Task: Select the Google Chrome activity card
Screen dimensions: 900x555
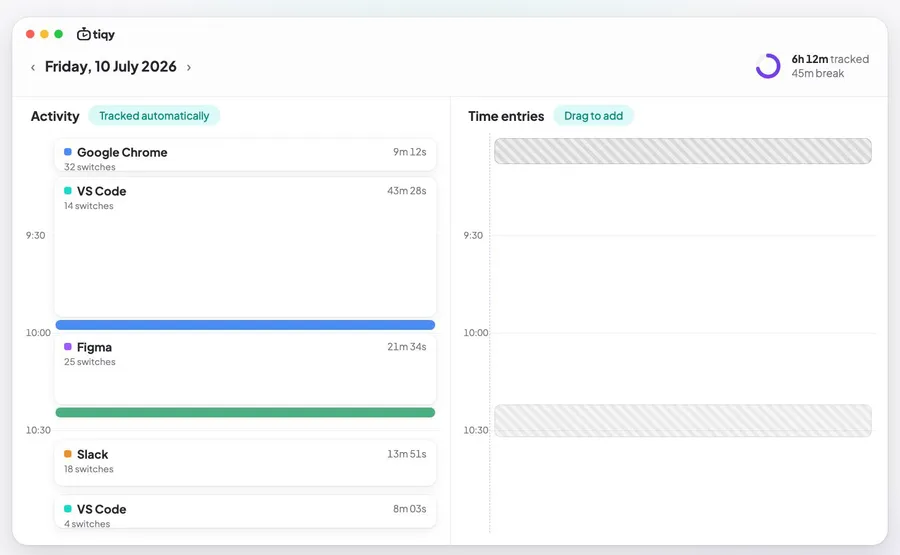Action: [245, 155]
